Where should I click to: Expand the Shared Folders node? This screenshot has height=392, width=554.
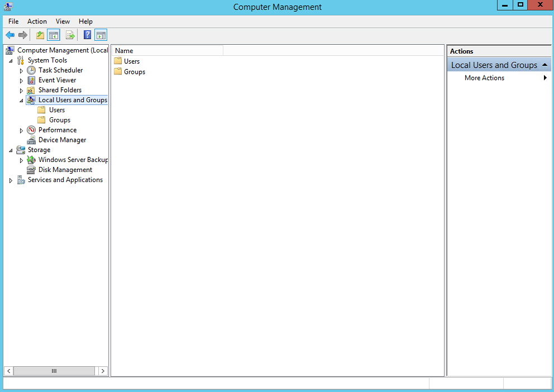pos(21,91)
